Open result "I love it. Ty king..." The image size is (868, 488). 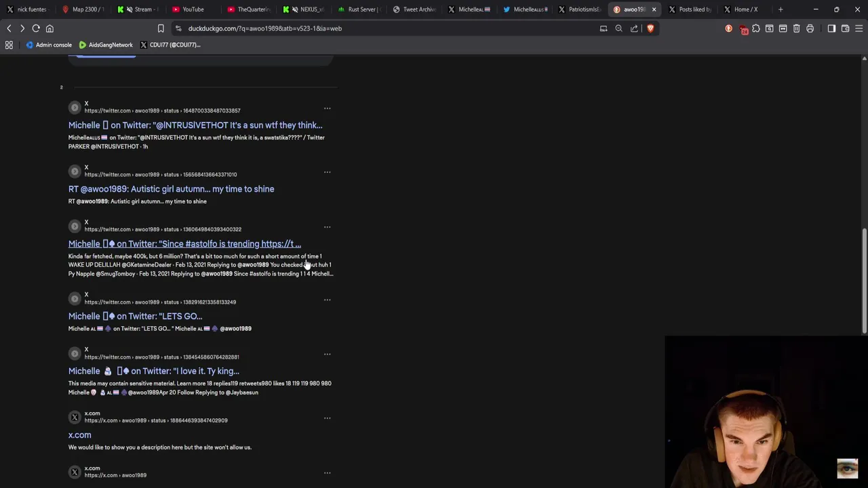[153, 371]
